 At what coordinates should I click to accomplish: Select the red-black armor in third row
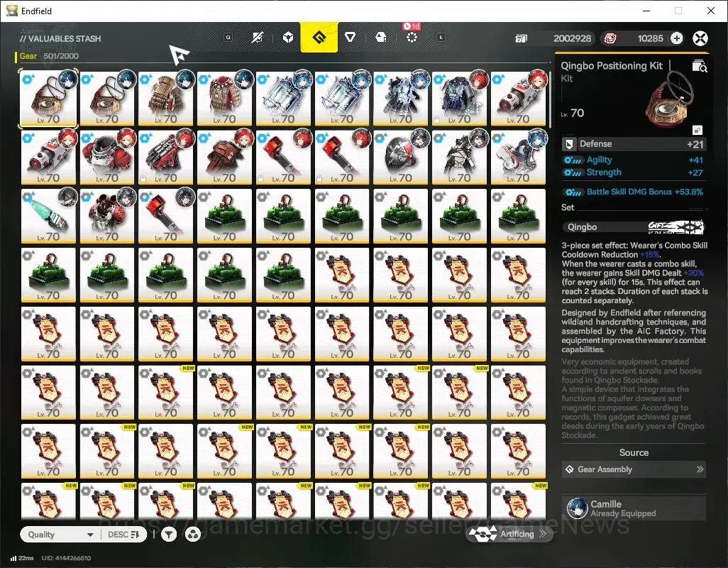[107, 216]
